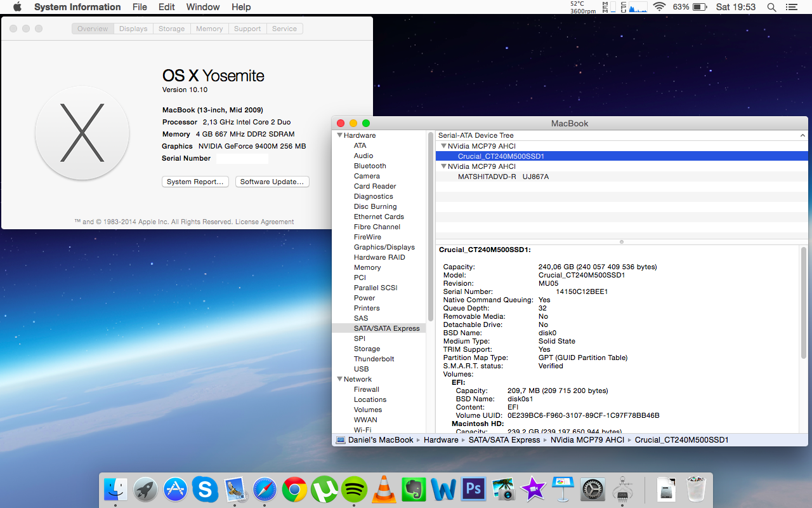Viewport: 812px width, 508px height.
Task: Switch to the Support tab
Action: pos(247,29)
